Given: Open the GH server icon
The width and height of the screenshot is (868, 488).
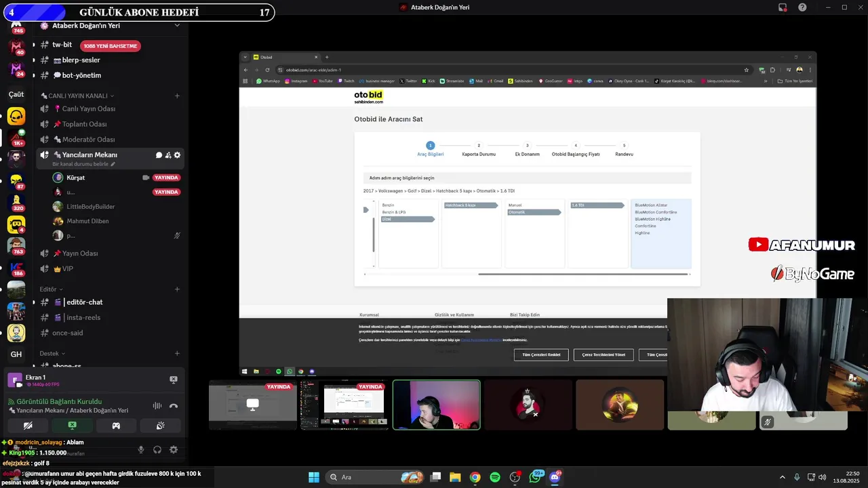Looking at the screenshot, I should coord(16,354).
